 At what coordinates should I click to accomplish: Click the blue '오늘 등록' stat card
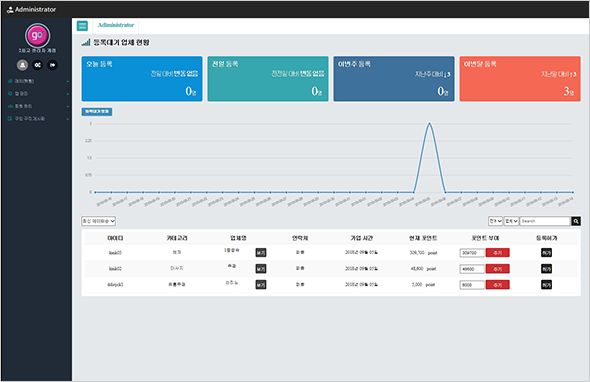tap(142, 79)
